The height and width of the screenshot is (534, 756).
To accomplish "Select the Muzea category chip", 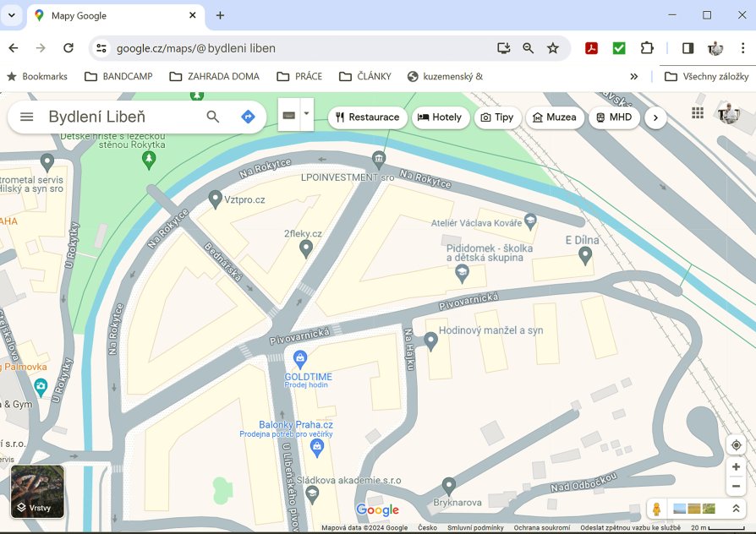I will [x=555, y=117].
